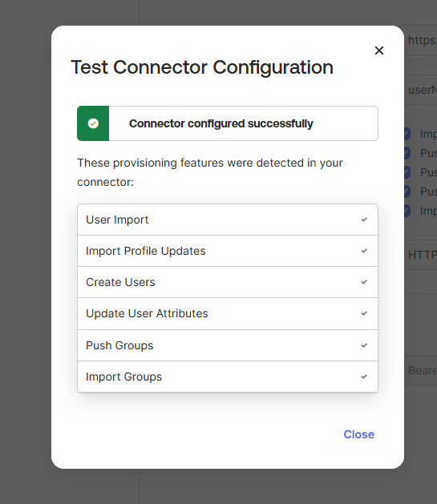Click the Connector configured successfully message

coord(221,123)
